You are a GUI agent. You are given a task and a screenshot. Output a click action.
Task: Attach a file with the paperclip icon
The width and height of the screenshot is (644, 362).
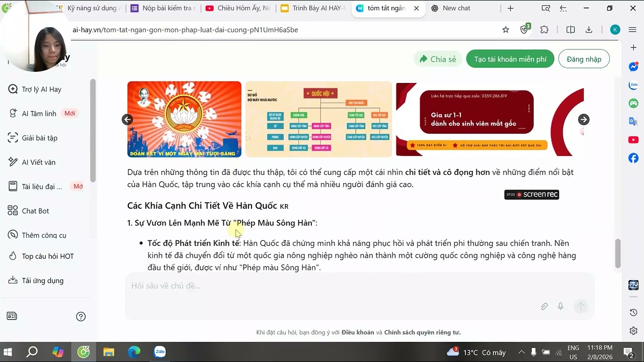coord(544,306)
